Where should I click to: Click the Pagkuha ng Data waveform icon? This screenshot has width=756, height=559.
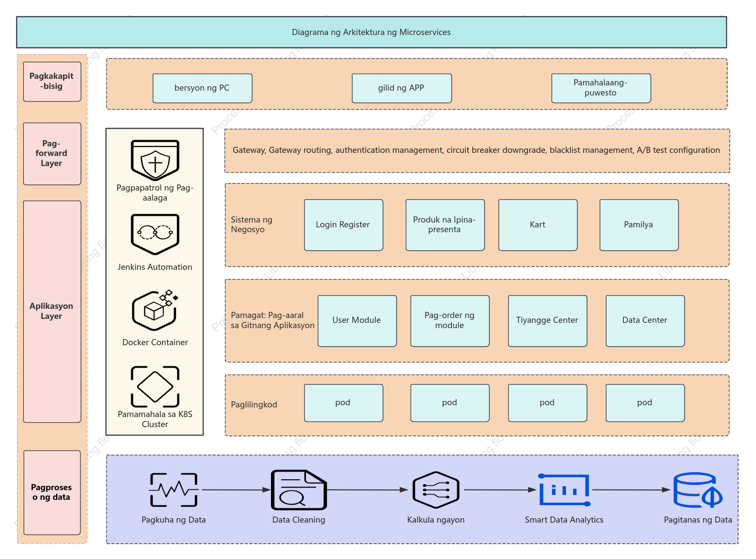click(x=174, y=490)
